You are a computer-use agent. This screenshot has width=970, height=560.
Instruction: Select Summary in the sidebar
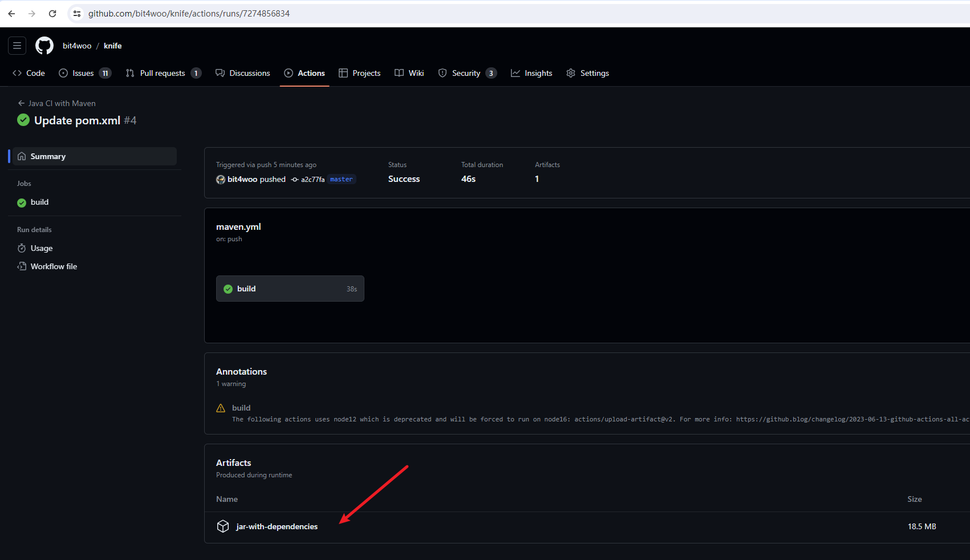(95, 156)
